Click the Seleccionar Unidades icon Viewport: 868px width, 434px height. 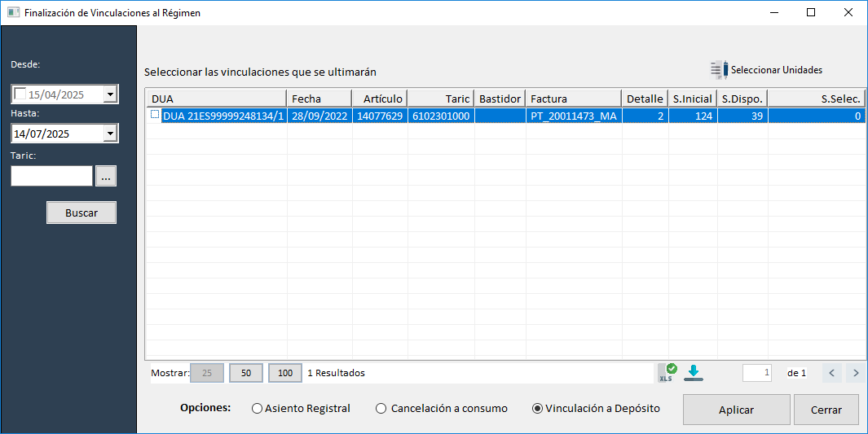coord(718,70)
